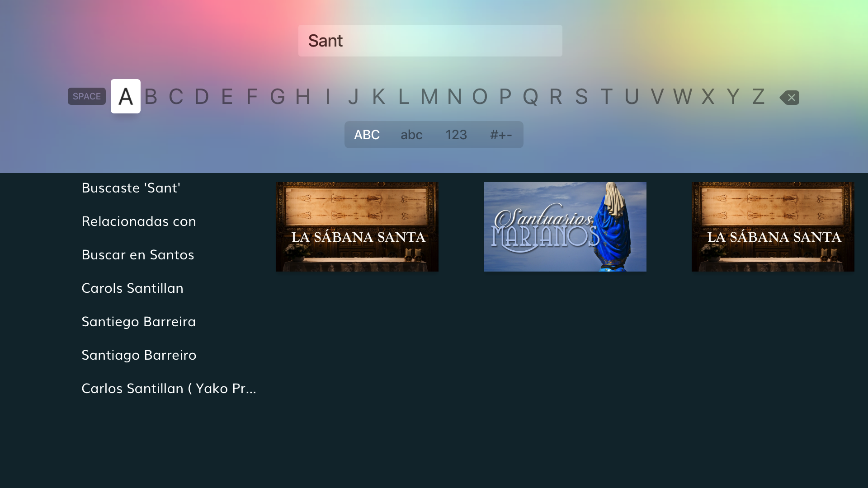Switch keyboard to uppercase ABC mode
868x488 pixels.
[367, 135]
